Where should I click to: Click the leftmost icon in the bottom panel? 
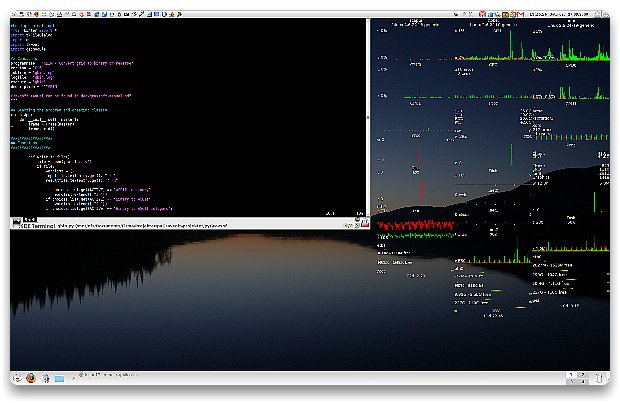point(17,378)
